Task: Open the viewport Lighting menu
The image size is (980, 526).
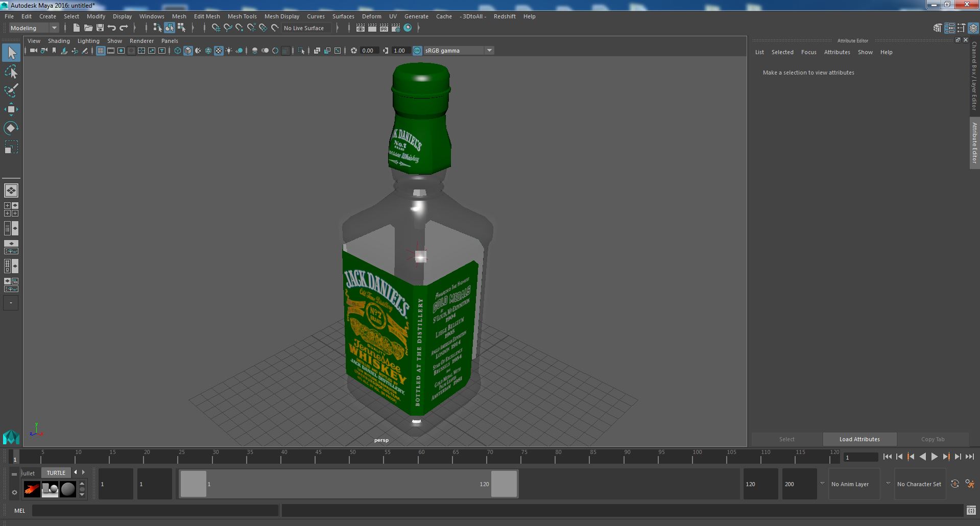Action: click(88, 41)
